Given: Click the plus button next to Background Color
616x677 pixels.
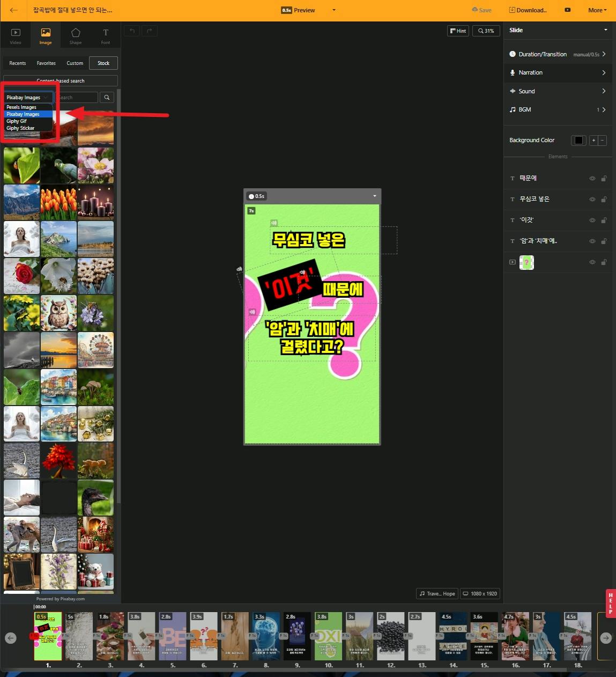Looking at the screenshot, I should pos(593,141).
